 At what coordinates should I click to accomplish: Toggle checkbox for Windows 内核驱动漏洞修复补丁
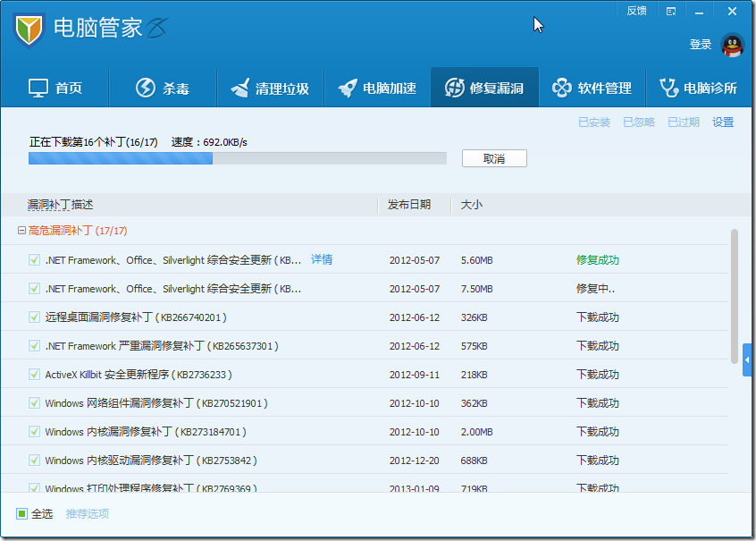pos(34,460)
